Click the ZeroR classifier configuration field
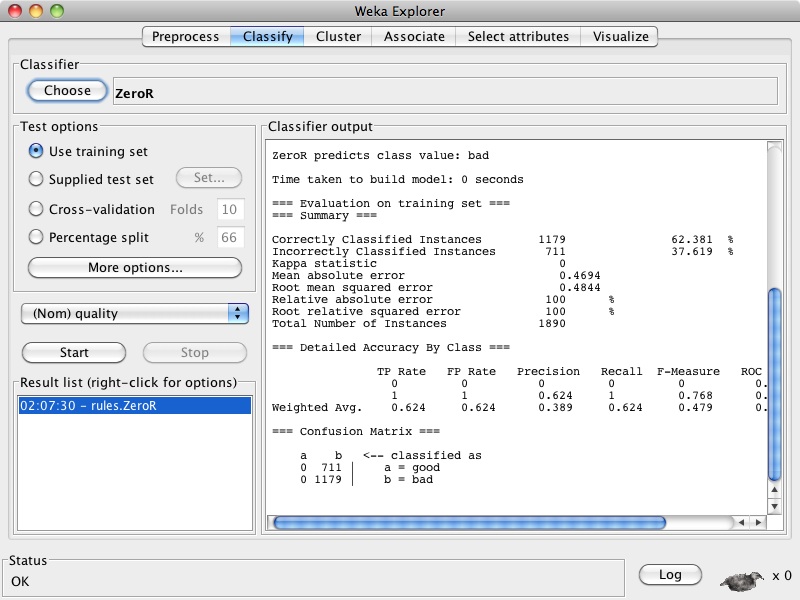 (x=445, y=91)
